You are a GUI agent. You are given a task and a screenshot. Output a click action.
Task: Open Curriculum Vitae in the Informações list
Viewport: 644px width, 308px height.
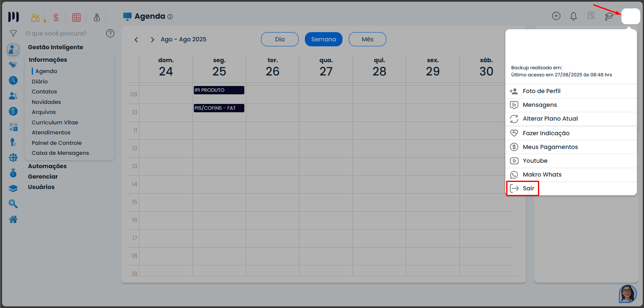(x=55, y=122)
